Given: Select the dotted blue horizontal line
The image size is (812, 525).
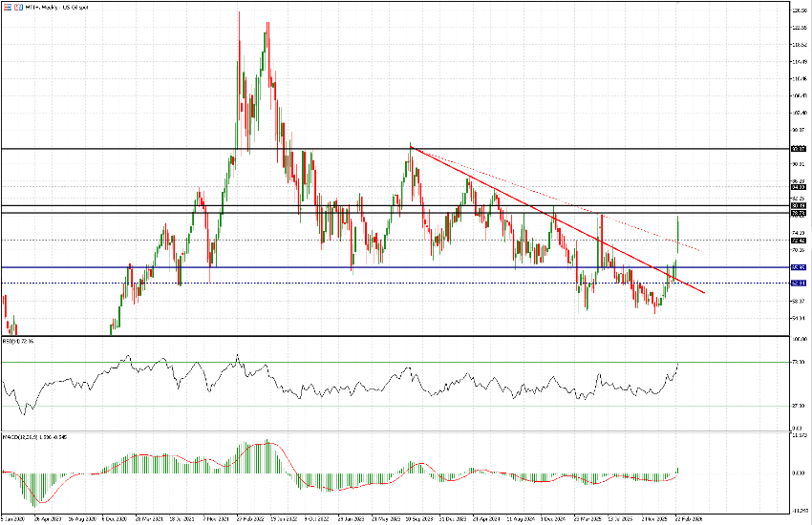Looking at the screenshot, I should 287,283.
